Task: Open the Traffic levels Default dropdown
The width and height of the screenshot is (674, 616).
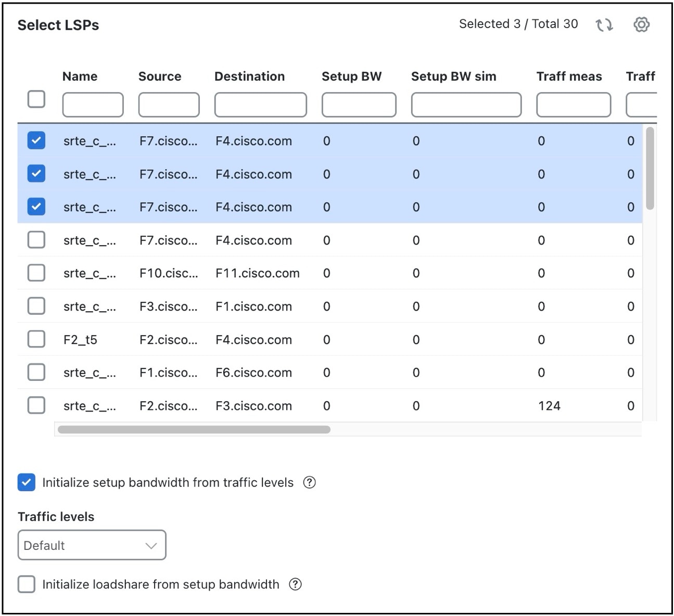Action: [x=92, y=545]
